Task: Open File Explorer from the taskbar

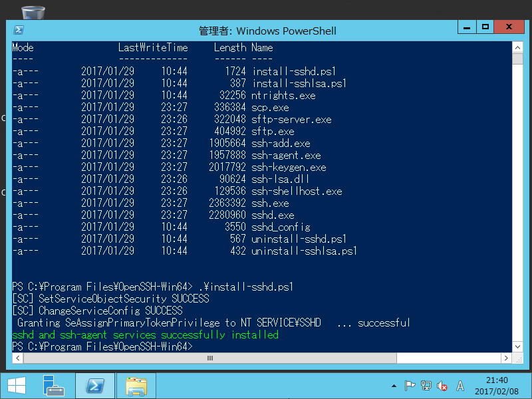Action: tap(136, 386)
